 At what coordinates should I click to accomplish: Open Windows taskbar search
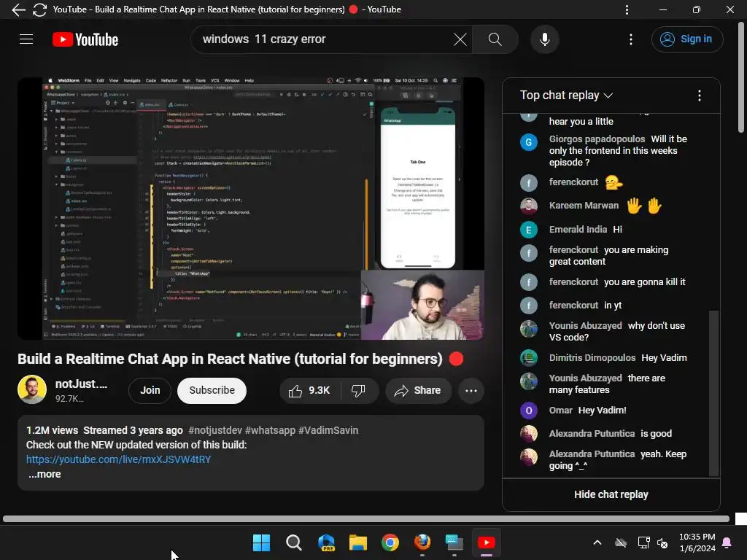click(x=293, y=542)
